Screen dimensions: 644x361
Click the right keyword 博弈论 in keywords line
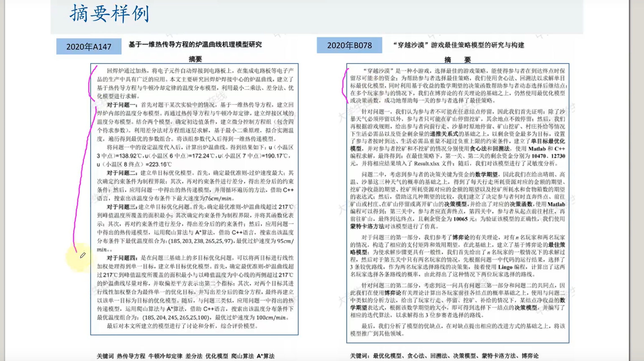click(x=530, y=356)
